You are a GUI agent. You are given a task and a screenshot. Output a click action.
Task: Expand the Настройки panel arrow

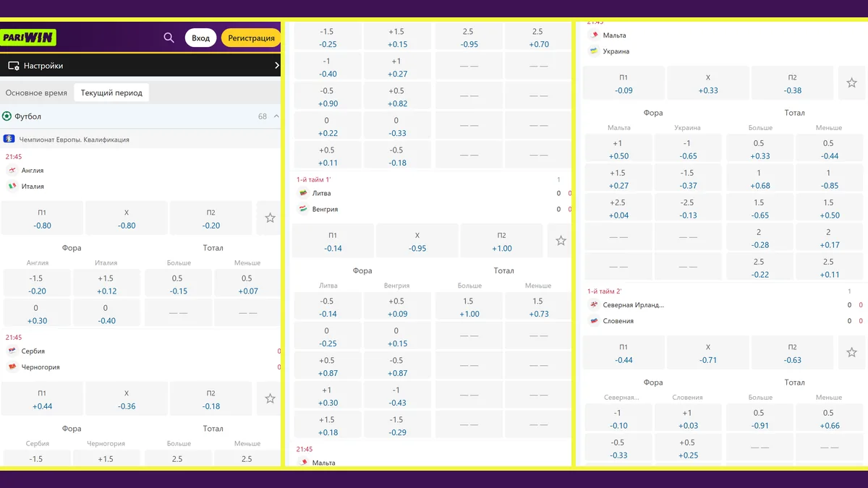pyautogui.click(x=276, y=66)
